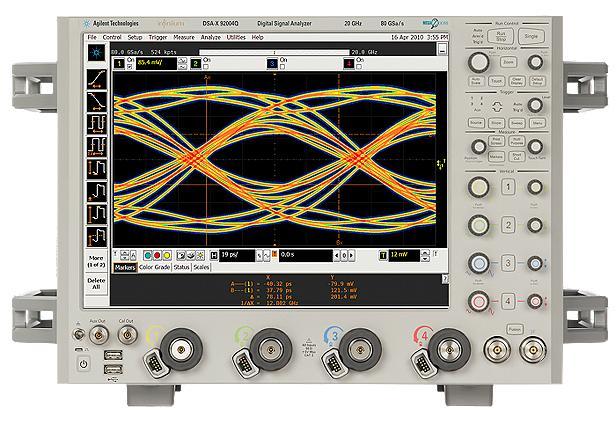The width and height of the screenshot is (616, 423).
Task: Click the trigger slope arrows icon on the front panel
Action: (497, 106)
